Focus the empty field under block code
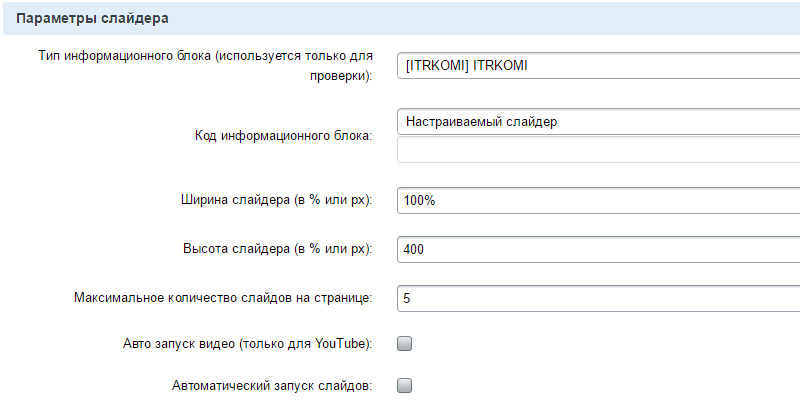Image resolution: width=800 pixels, height=400 pixels. click(598, 150)
